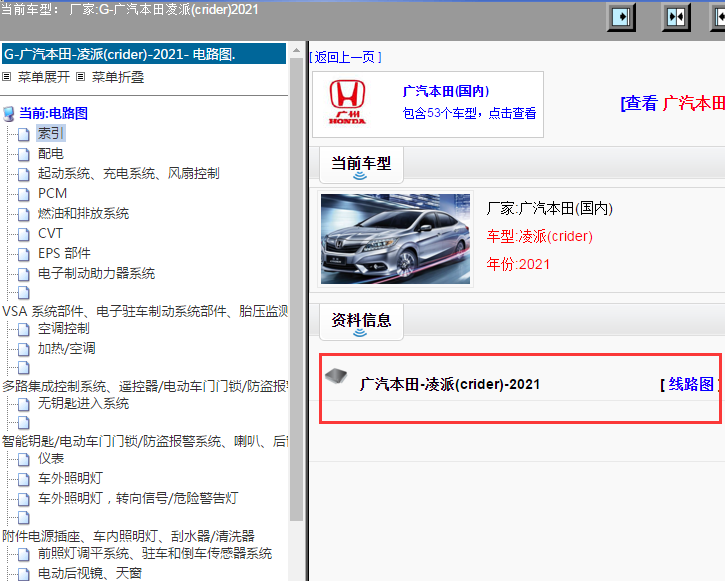The image size is (725, 581).
Task: Click the 厂家:广汽本田(国内) text
Action: coord(549,208)
